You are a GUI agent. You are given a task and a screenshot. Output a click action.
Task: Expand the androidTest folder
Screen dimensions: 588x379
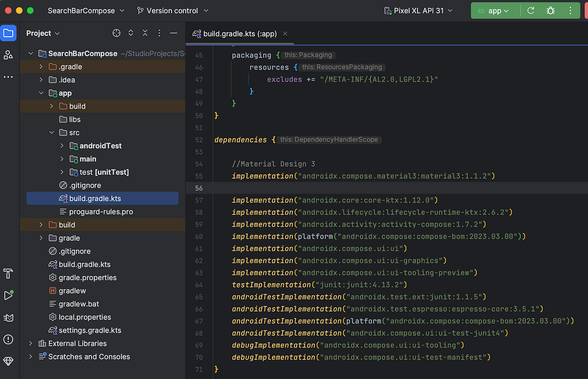coord(62,146)
